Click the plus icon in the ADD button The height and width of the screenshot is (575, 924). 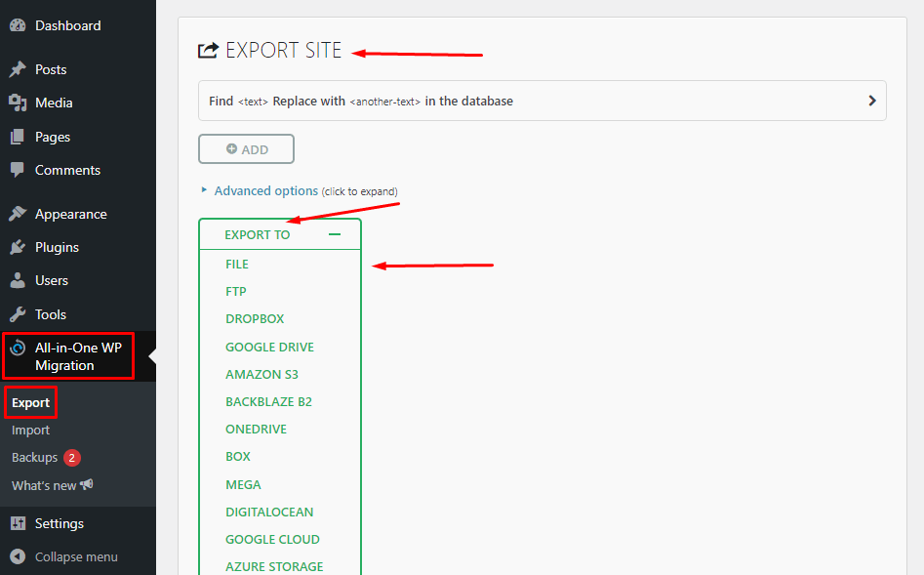[x=231, y=148]
